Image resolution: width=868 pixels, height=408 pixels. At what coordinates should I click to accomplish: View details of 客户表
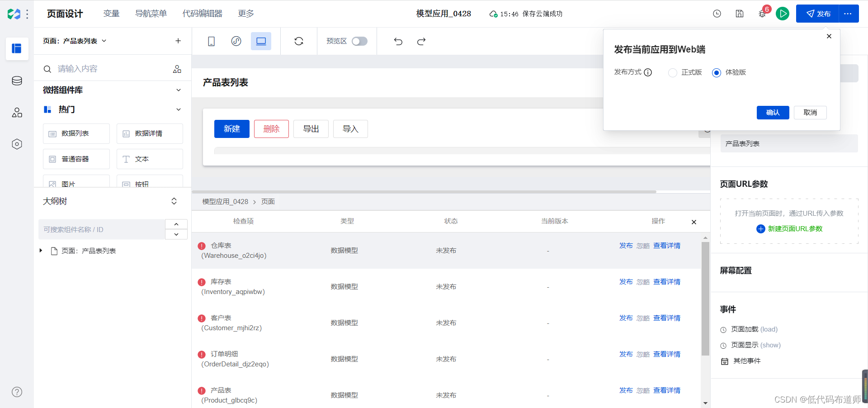(x=667, y=318)
